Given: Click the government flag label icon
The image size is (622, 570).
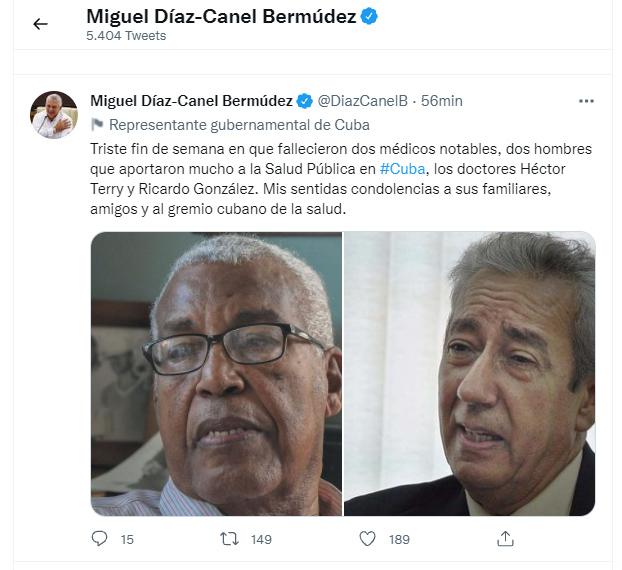Looking at the screenshot, I should 97,125.
